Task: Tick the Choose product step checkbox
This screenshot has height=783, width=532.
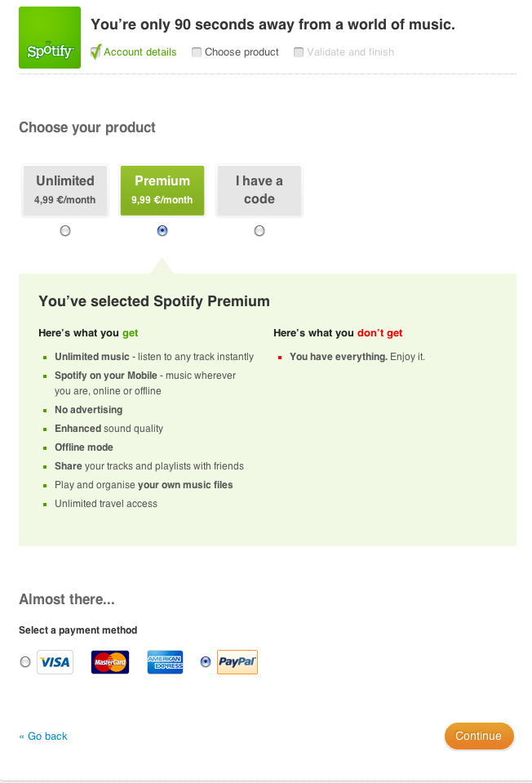Action: 197,52
